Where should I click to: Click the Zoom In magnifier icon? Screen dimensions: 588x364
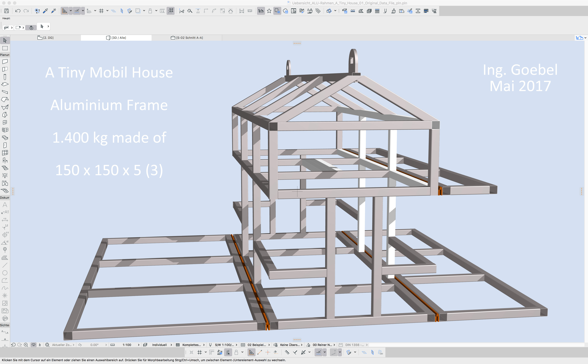point(26,345)
